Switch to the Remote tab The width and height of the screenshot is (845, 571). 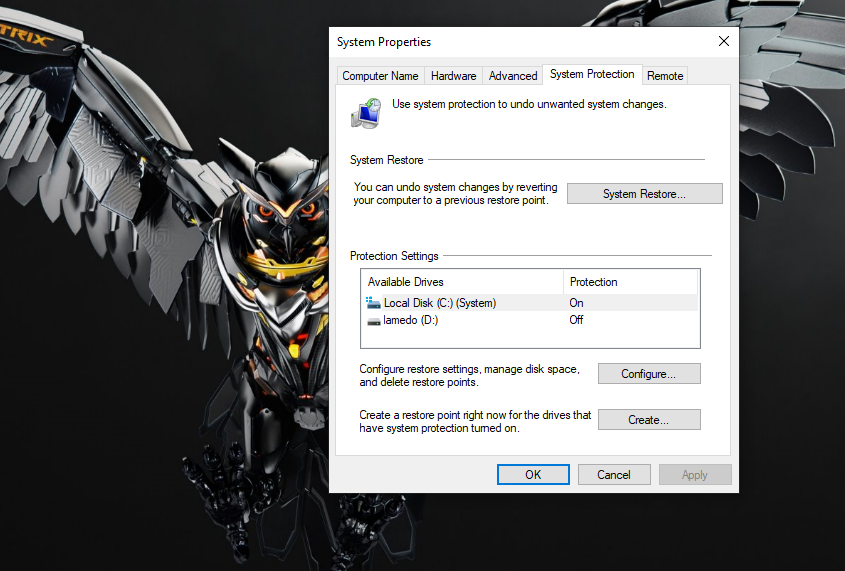click(665, 76)
